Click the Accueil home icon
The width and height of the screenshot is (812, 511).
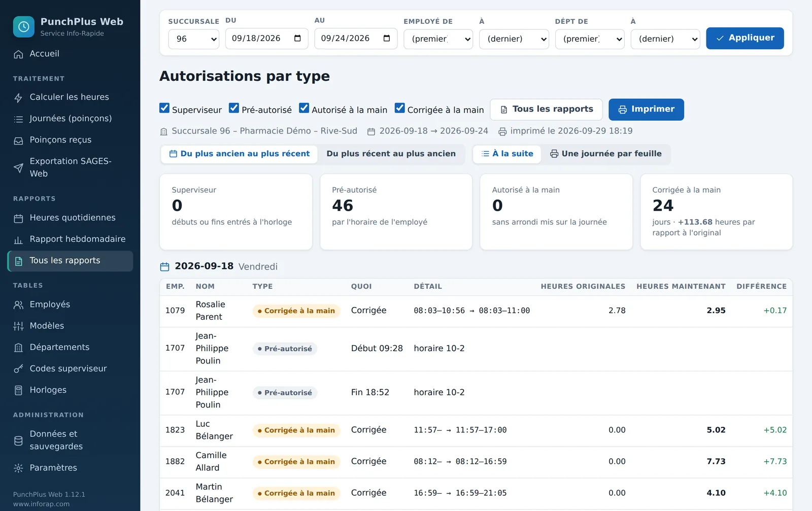click(18, 54)
